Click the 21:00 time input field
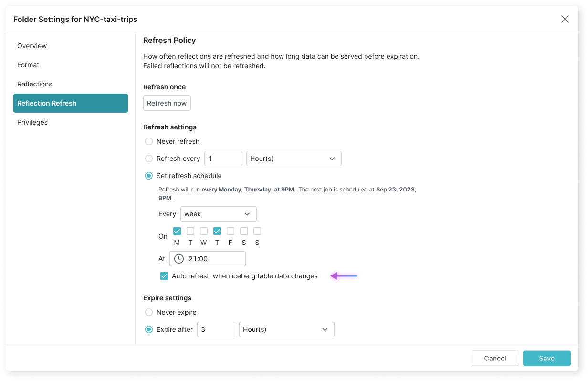 pos(208,259)
